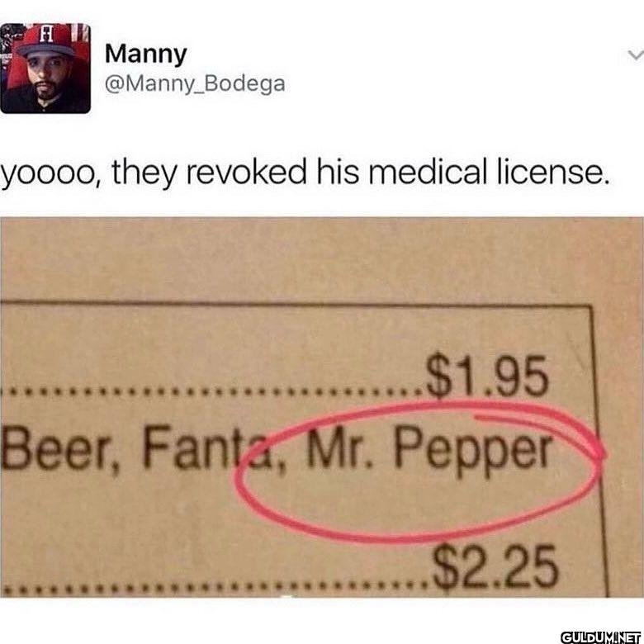Click the $1.95 price on the menu
Screen dimensions: 644x644
click(487, 376)
